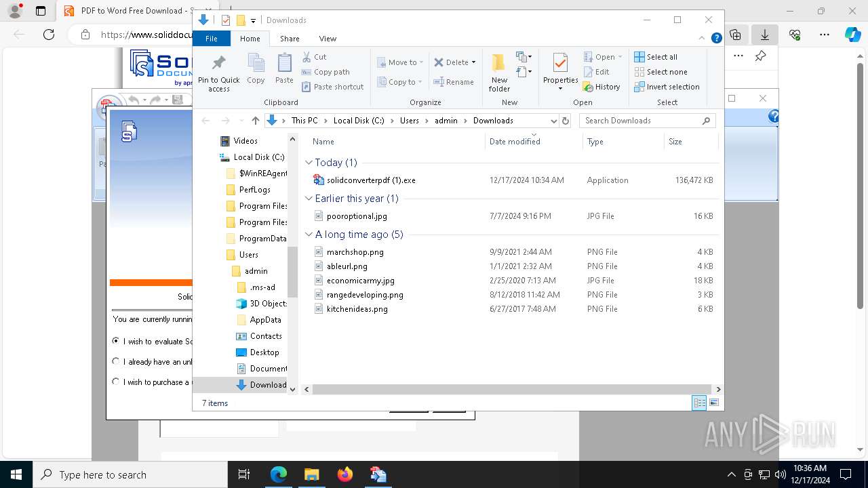Open the File menu tab

tap(212, 39)
